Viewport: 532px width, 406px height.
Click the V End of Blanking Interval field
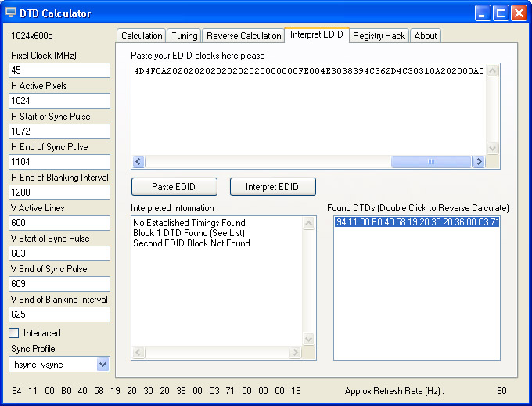click(59, 314)
